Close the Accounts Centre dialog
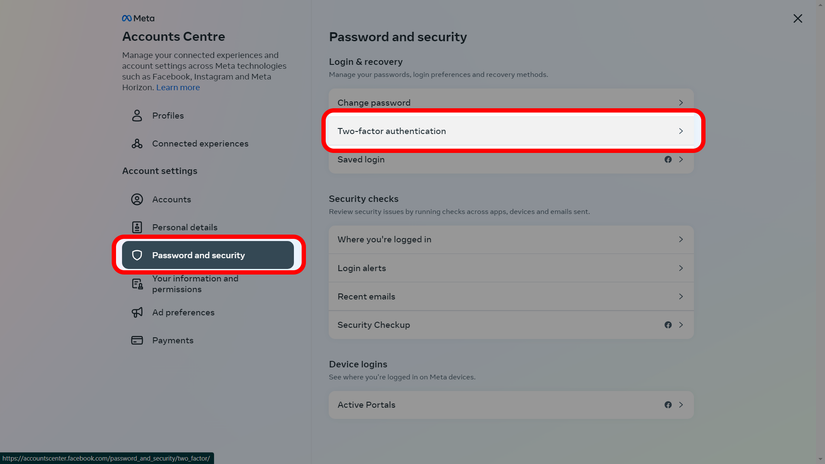The image size is (825, 464). (x=798, y=18)
